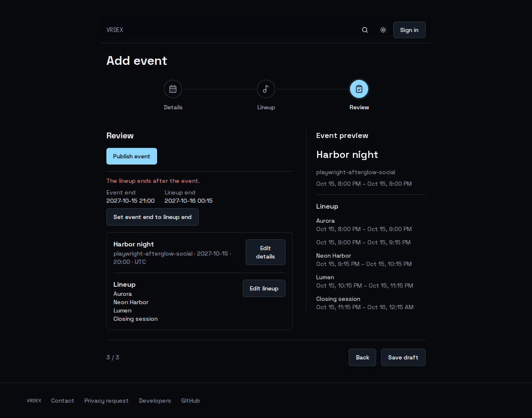Image resolution: width=532 pixels, height=418 pixels.
Task: Open Edit details for Harbor night
Action: [x=266, y=252]
